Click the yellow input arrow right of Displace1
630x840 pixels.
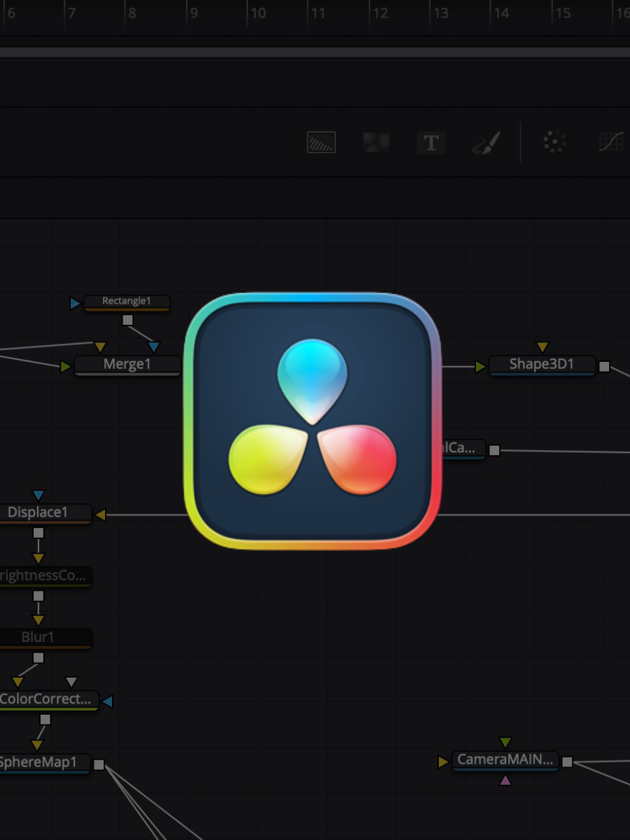tap(100, 515)
